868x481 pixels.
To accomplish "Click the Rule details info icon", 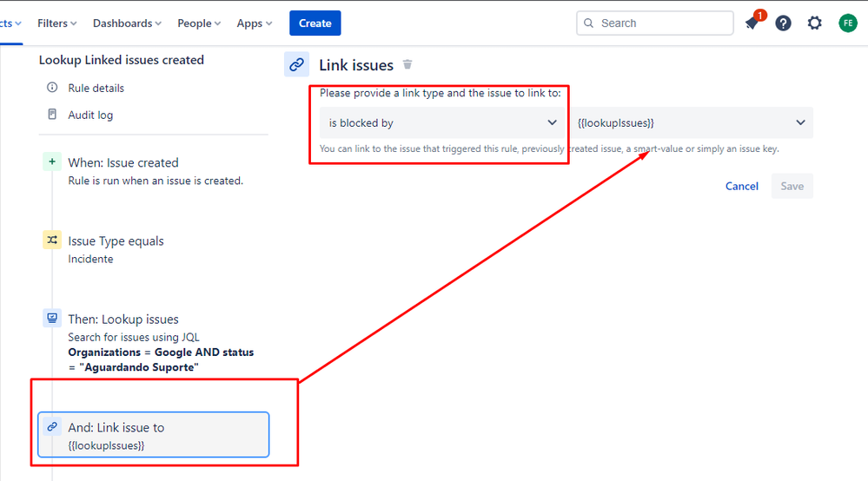I will (x=52, y=88).
